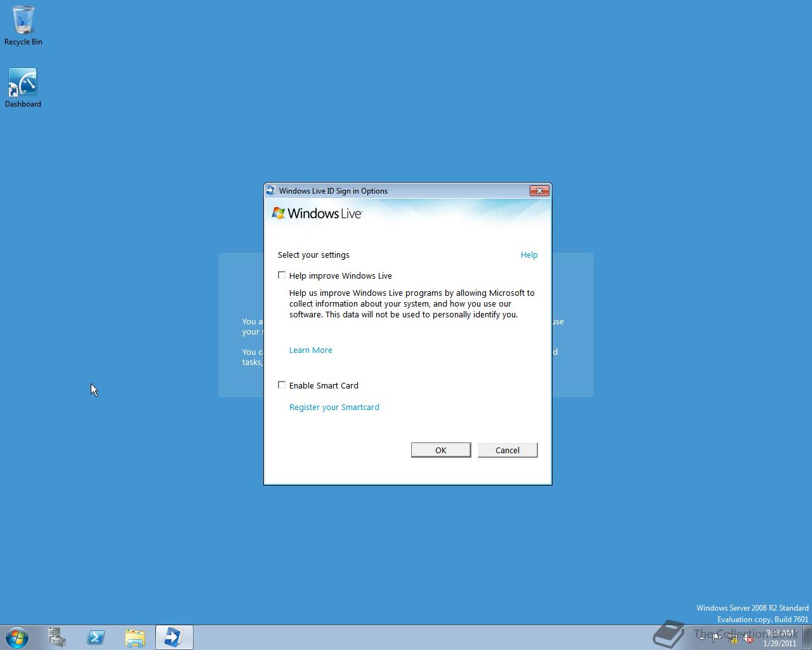Open the Dashboard desktop shortcut
Screen dimensions: 812x650
coord(23,88)
